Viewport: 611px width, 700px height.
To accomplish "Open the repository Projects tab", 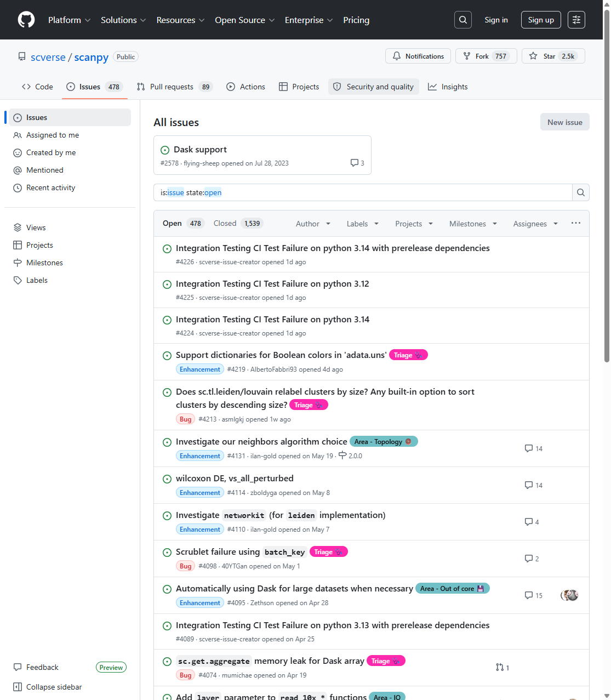I will [299, 87].
